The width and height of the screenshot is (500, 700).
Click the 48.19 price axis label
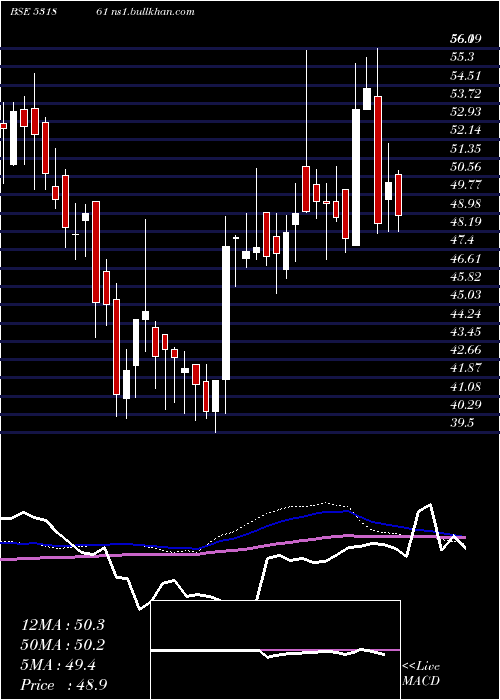[465, 221]
